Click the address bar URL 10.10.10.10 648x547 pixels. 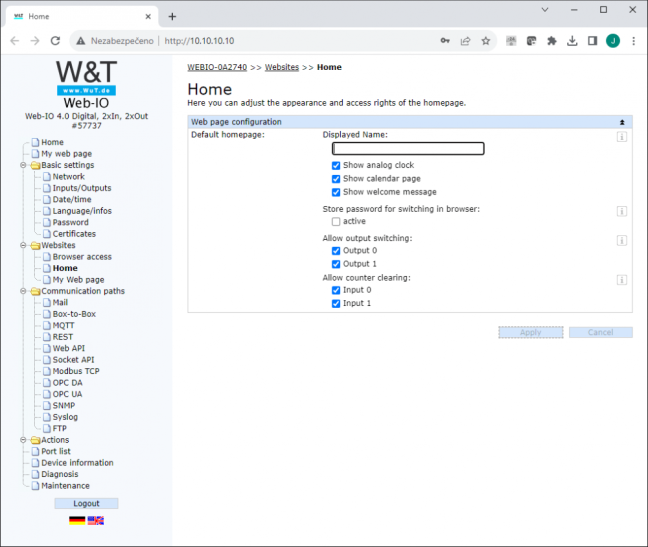(x=199, y=41)
